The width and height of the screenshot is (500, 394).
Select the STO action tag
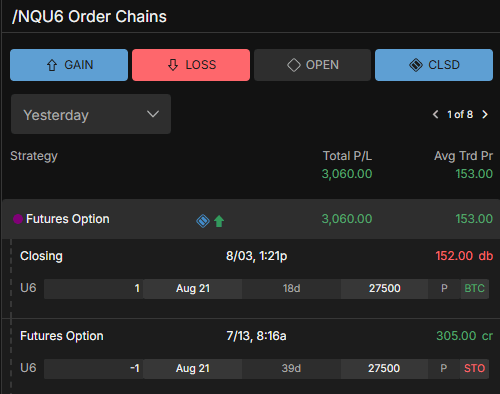475,368
